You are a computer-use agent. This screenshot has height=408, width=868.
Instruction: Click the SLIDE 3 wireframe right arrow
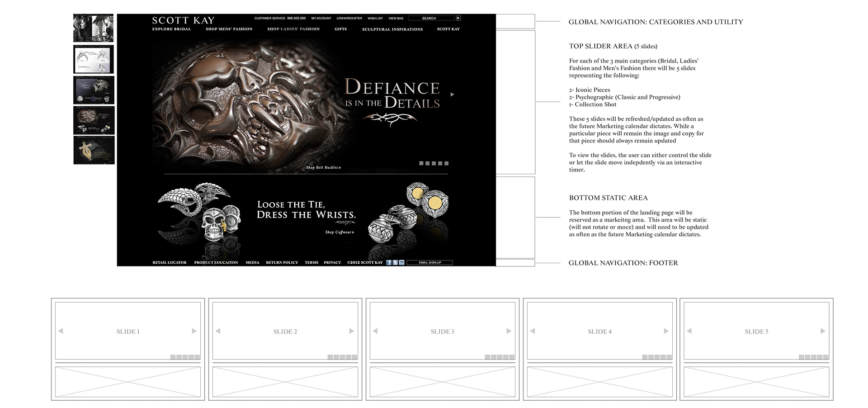(509, 331)
